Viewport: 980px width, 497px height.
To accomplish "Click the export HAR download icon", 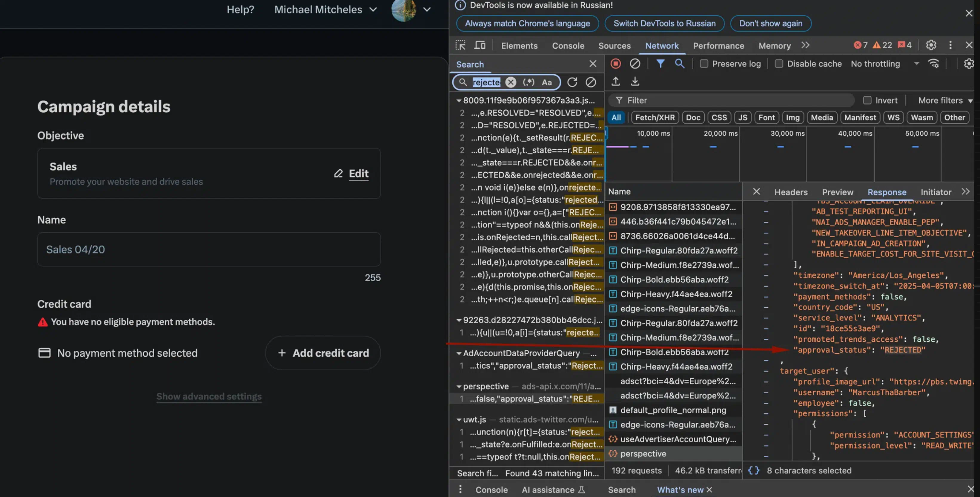I will 635,81.
